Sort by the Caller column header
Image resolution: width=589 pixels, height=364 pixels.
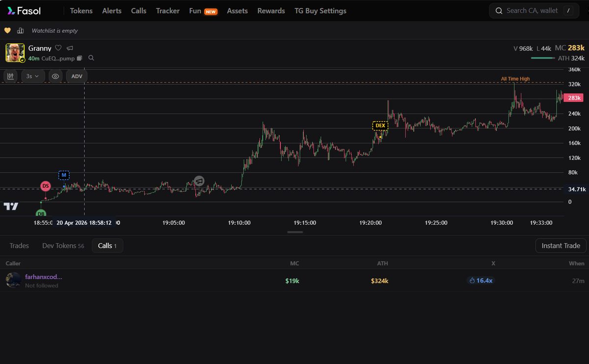13,263
